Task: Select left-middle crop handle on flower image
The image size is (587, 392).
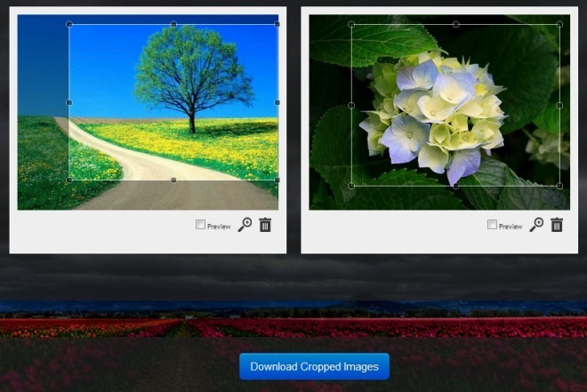Action: tap(351, 106)
